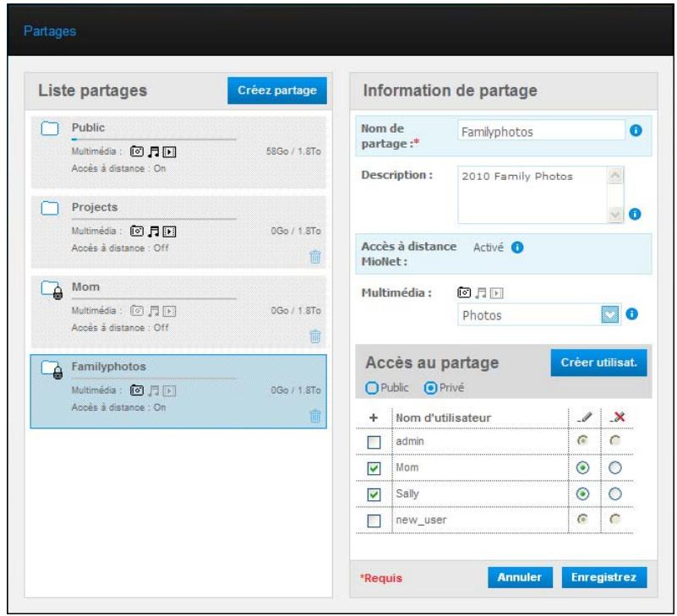
Task: Uncheck the Mom user checkbox
Action: [x=374, y=468]
